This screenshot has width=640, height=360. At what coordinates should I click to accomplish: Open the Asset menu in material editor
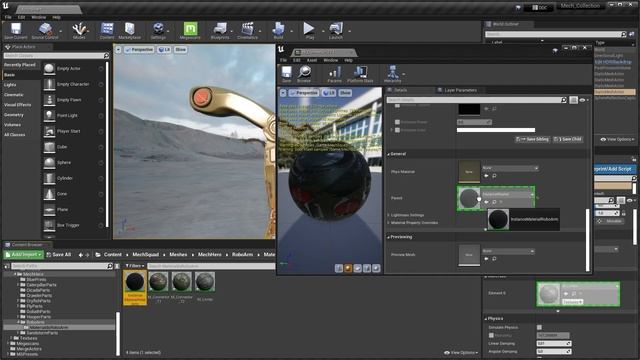click(x=312, y=60)
